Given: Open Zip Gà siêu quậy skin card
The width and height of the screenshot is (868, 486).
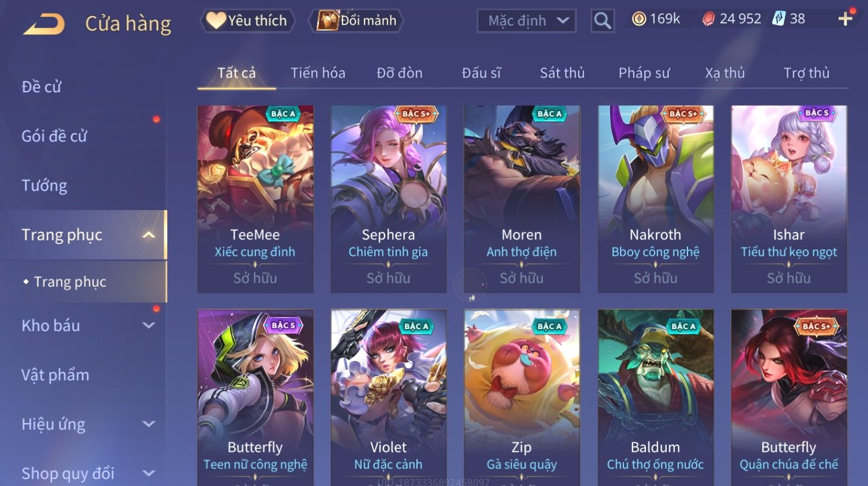Looking at the screenshot, I should 522,398.
